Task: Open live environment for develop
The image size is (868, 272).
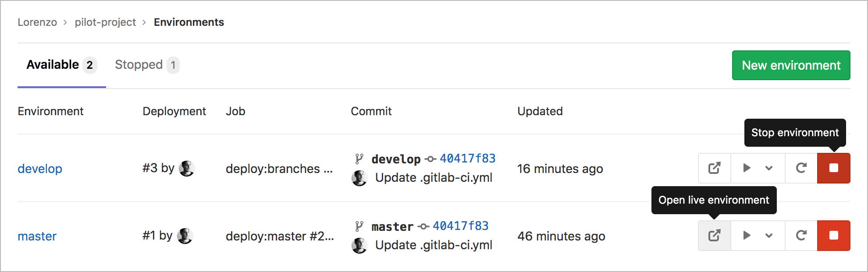Action: [715, 168]
